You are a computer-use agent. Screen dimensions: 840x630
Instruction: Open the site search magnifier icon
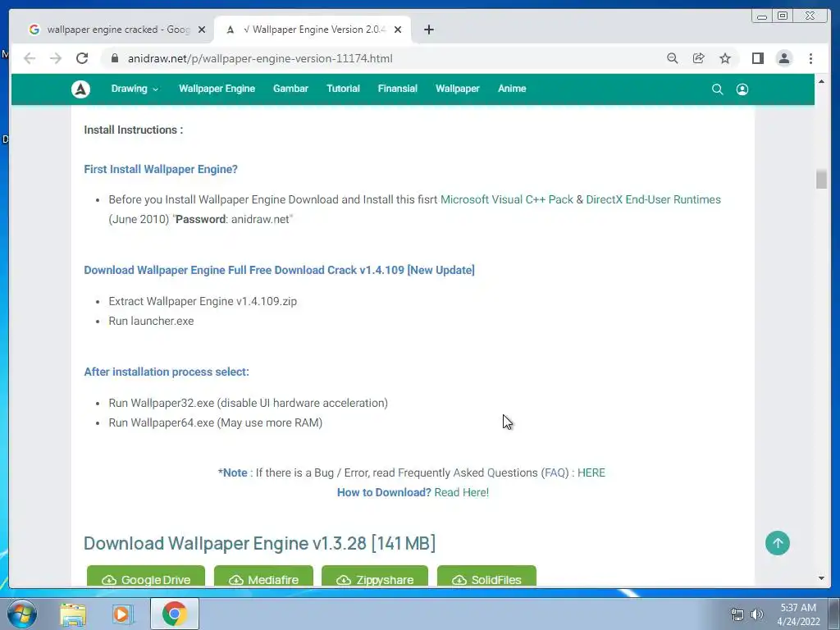(717, 89)
